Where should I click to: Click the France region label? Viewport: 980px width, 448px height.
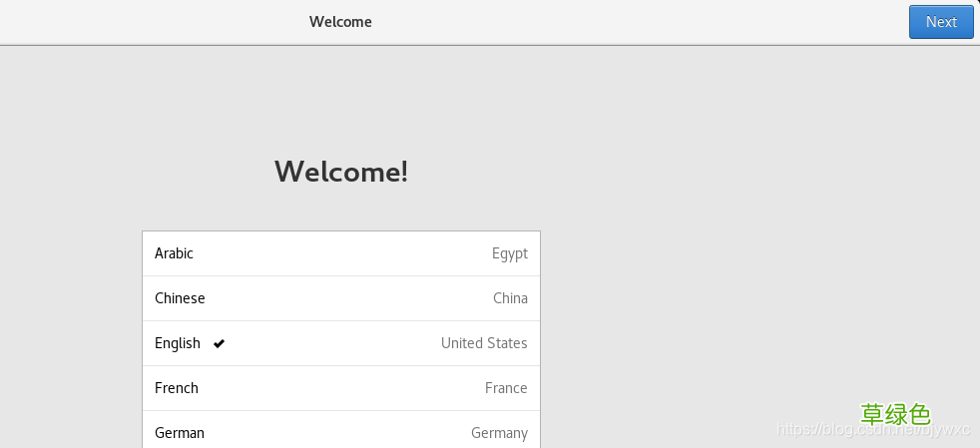pos(506,388)
